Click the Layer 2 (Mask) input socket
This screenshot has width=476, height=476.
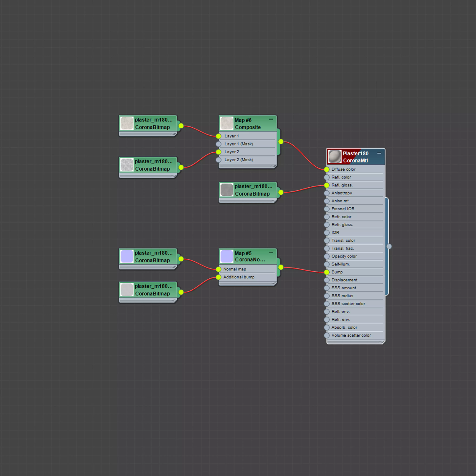pos(219,160)
